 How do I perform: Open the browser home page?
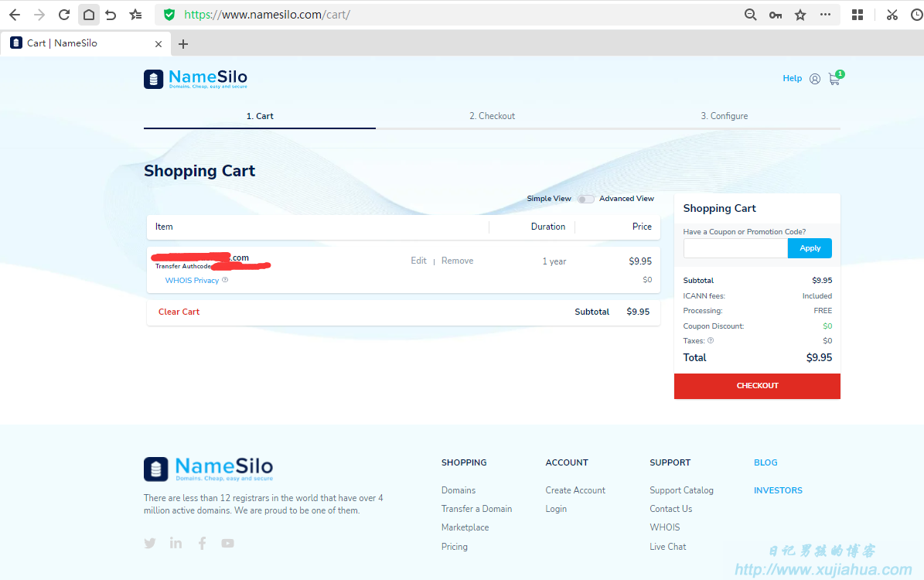pos(88,15)
